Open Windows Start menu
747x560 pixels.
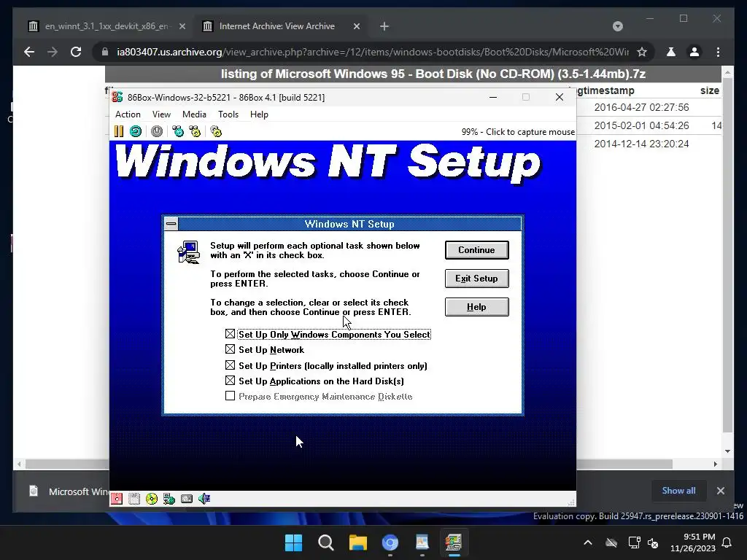(293, 542)
